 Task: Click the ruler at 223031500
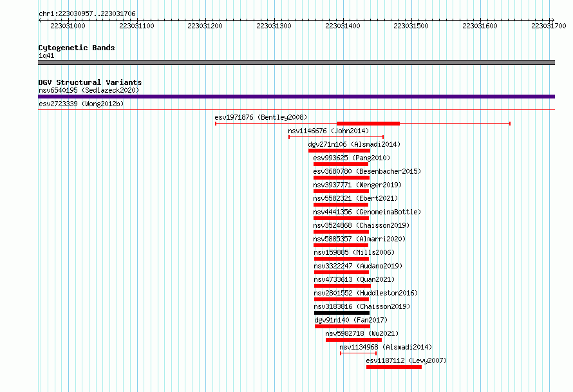[x=411, y=26]
